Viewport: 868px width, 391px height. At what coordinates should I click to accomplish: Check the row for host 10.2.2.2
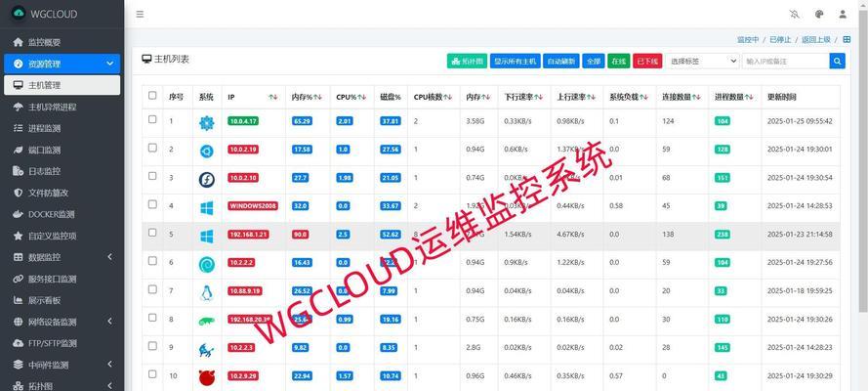[152, 260]
